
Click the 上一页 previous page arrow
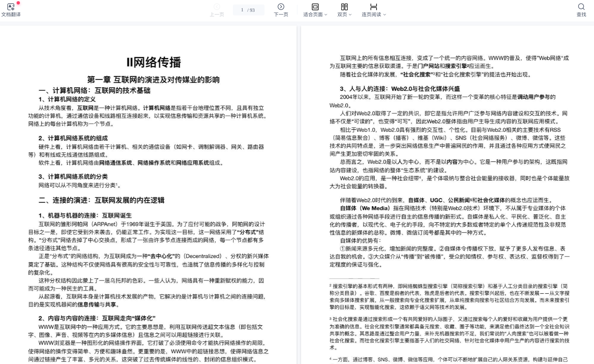(217, 6)
